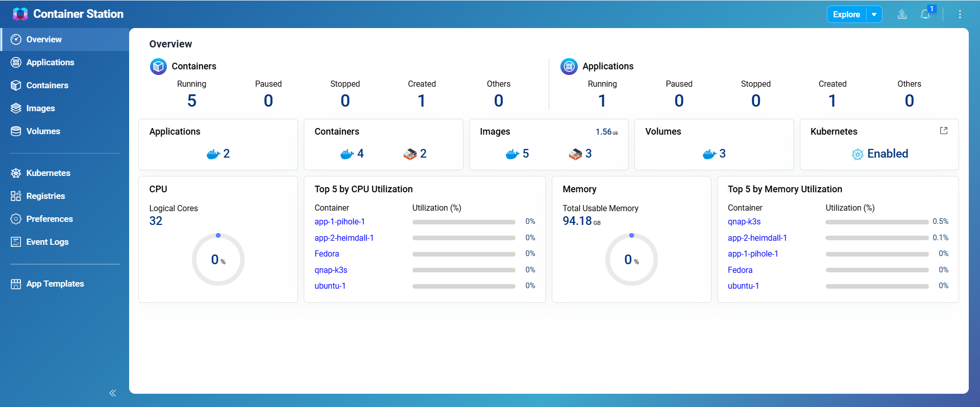The height and width of the screenshot is (407, 980).
Task: Click the Memory utilization circular gauge
Action: (x=631, y=260)
